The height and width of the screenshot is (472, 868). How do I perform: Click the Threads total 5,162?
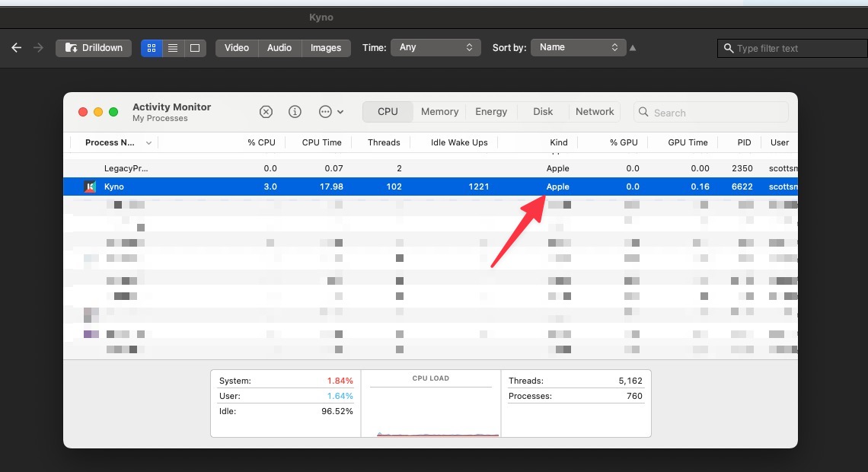tap(630, 381)
